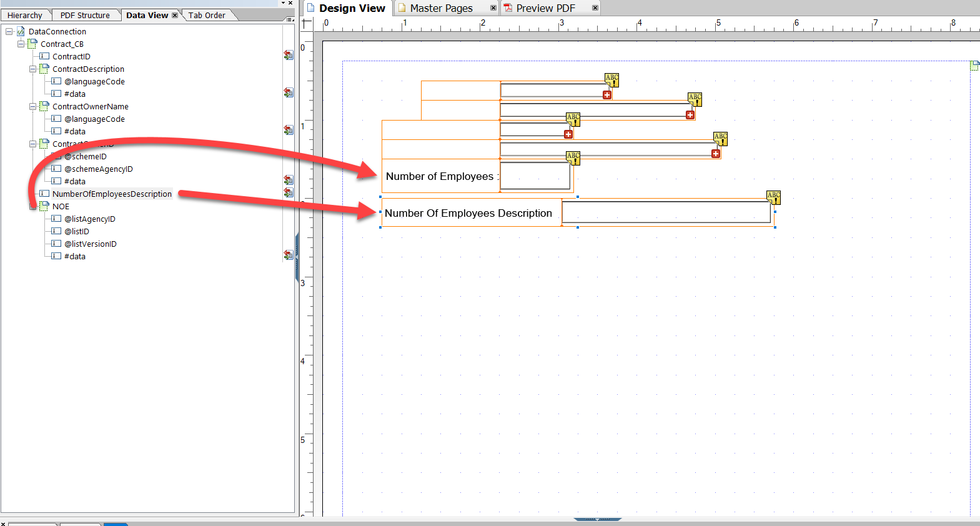This screenshot has width=980, height=526.
Task: Click ABC warning icon on Number Of Employees Description field
Action: tap(774, 197)
